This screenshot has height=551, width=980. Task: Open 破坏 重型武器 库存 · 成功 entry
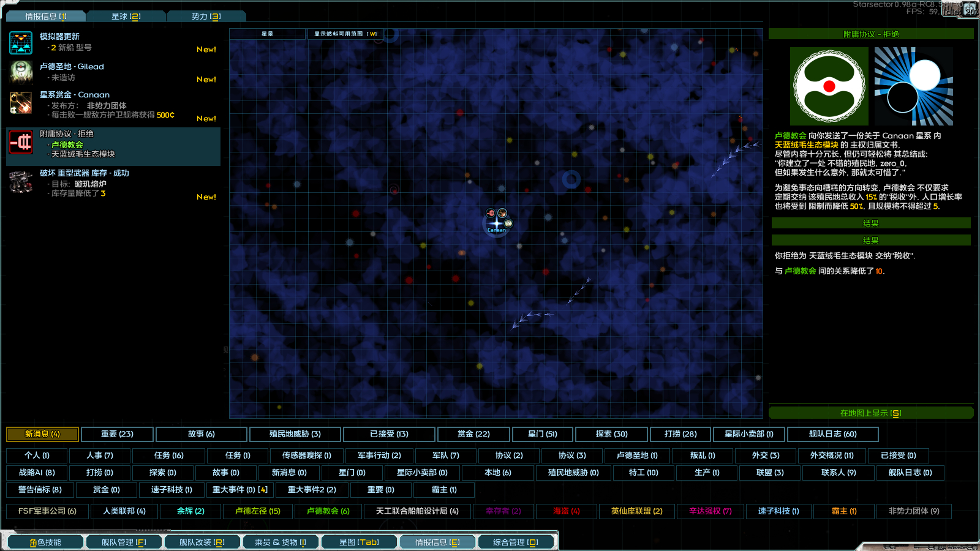point(113,186)
